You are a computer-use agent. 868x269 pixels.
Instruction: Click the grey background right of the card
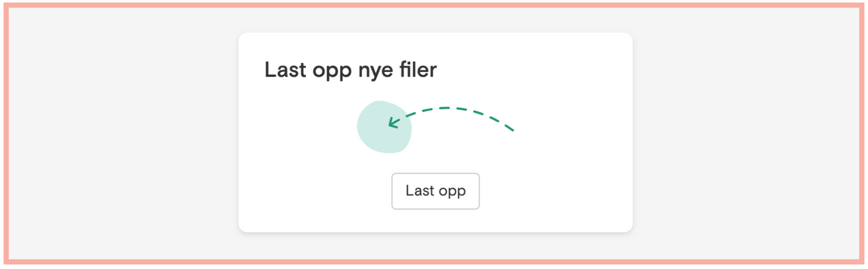[x=746, y=134]
